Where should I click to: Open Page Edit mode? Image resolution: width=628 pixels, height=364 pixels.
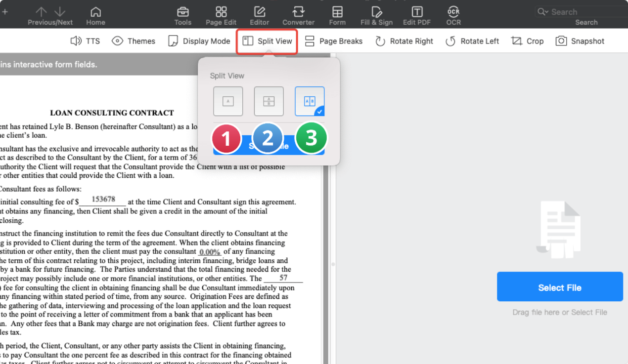click(221, 16)
